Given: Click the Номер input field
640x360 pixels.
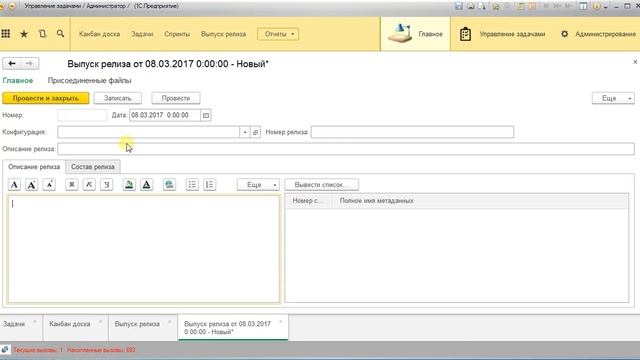Looking at the screenshot, I should pyautogui.click(x=82, y=115).
